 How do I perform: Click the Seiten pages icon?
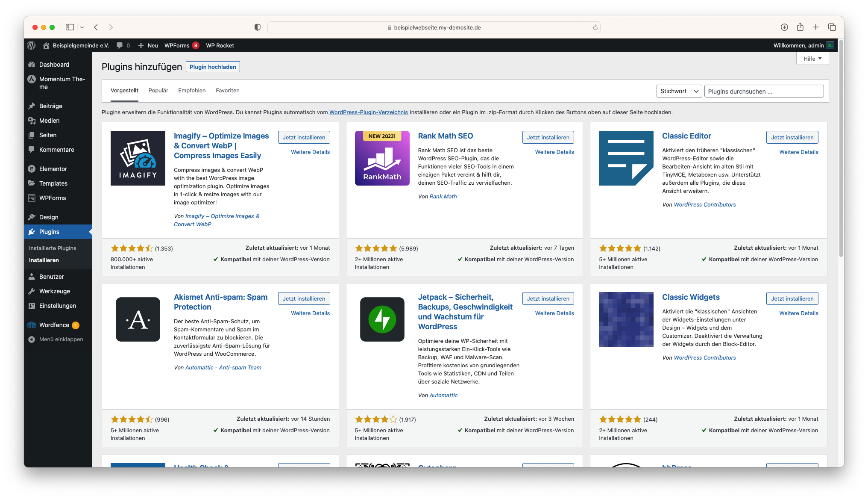tap(32, 135)
